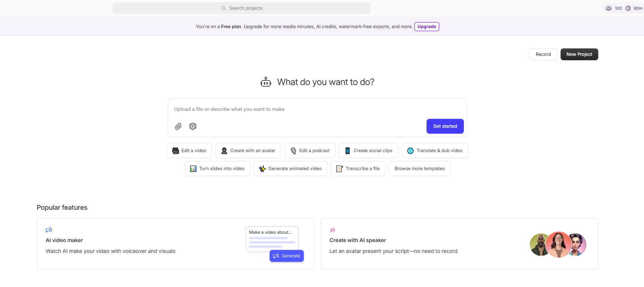
Task: Click the media minutes clock icon
Action: 628,8
